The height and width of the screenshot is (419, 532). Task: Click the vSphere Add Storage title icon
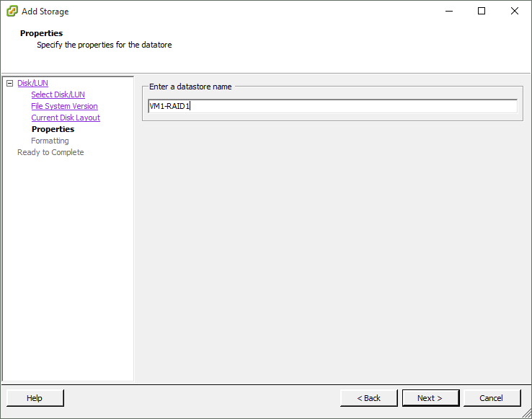pyautogui.click(x=12, y=12)
